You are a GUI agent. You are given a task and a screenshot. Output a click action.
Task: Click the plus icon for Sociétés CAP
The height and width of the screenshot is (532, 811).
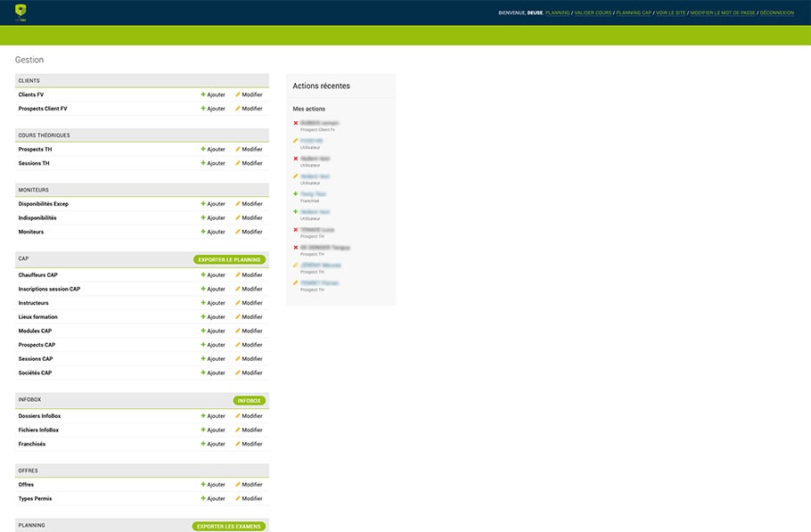click(203, 373)
